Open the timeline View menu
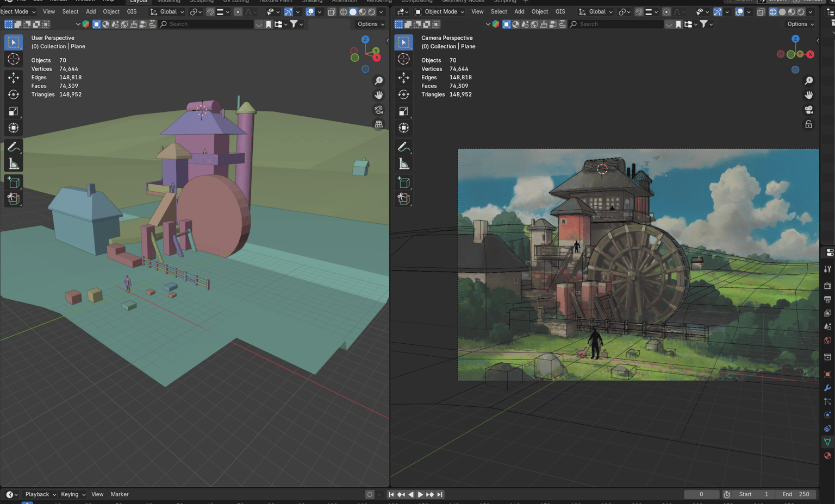 [x=97, y=494]
